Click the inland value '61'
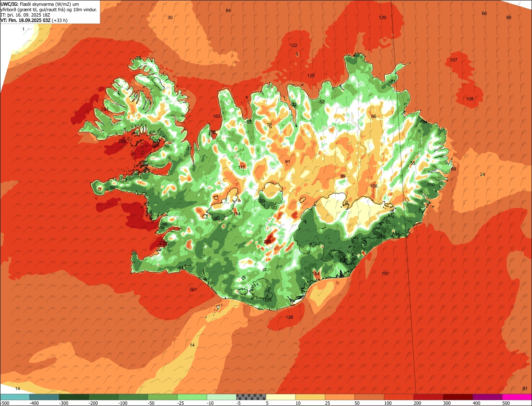The image size is (532, 406). point(288,161)
